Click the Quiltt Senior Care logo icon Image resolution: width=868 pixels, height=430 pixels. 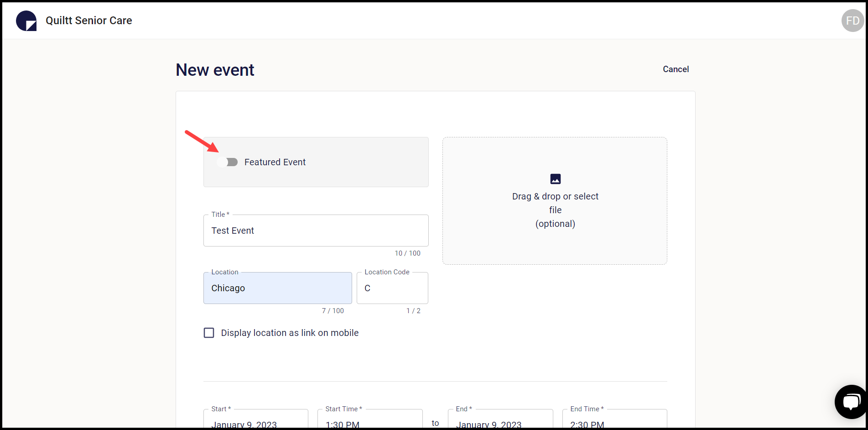26,20
